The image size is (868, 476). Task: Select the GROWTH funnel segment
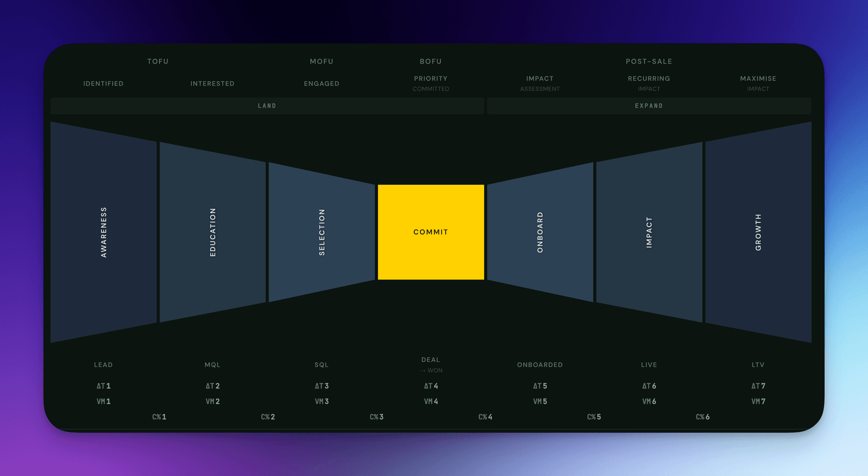click(x=758, y=232)
